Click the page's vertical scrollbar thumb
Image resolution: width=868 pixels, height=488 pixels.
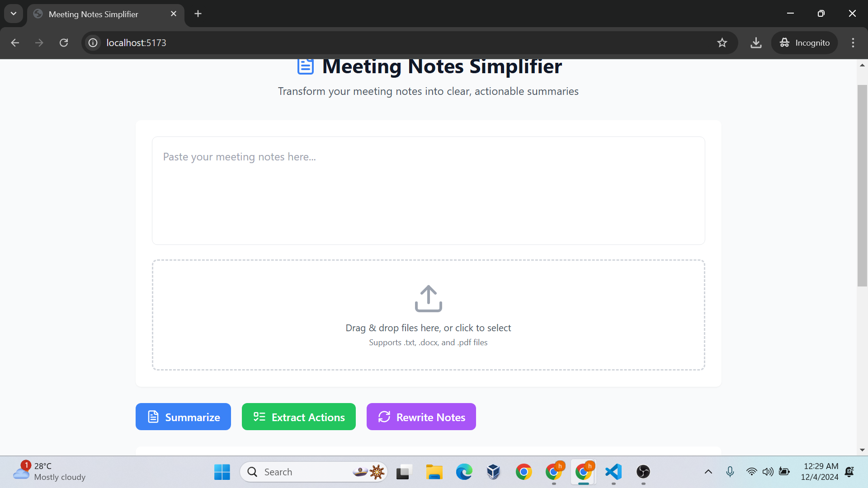[862, 185]
